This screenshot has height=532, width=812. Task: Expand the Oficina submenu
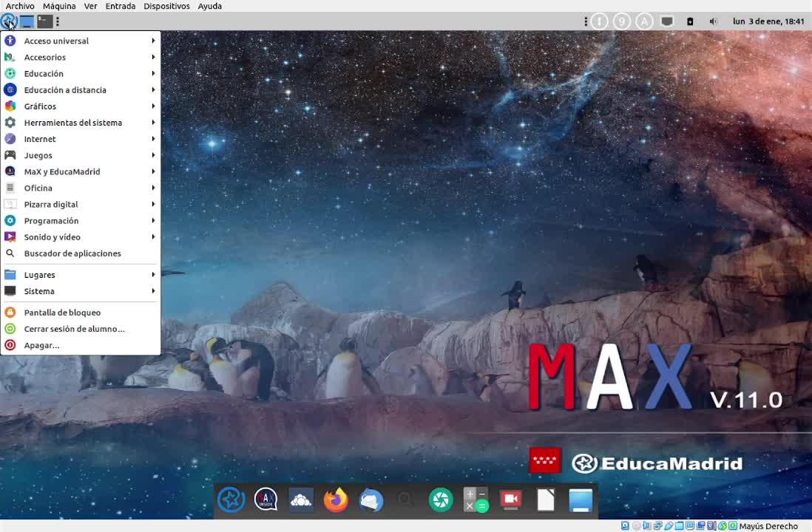(x=81, y=188)
